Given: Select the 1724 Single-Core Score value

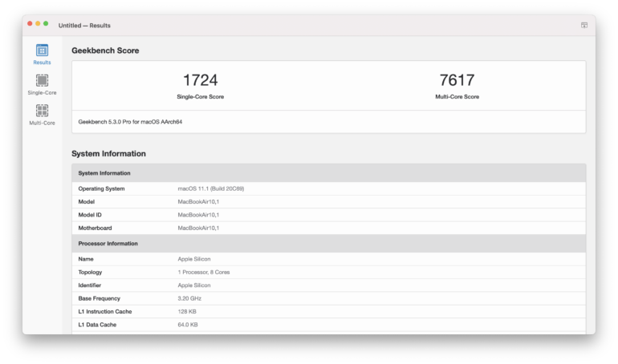Looking at the screenshot, I should (x=200, y=80).
